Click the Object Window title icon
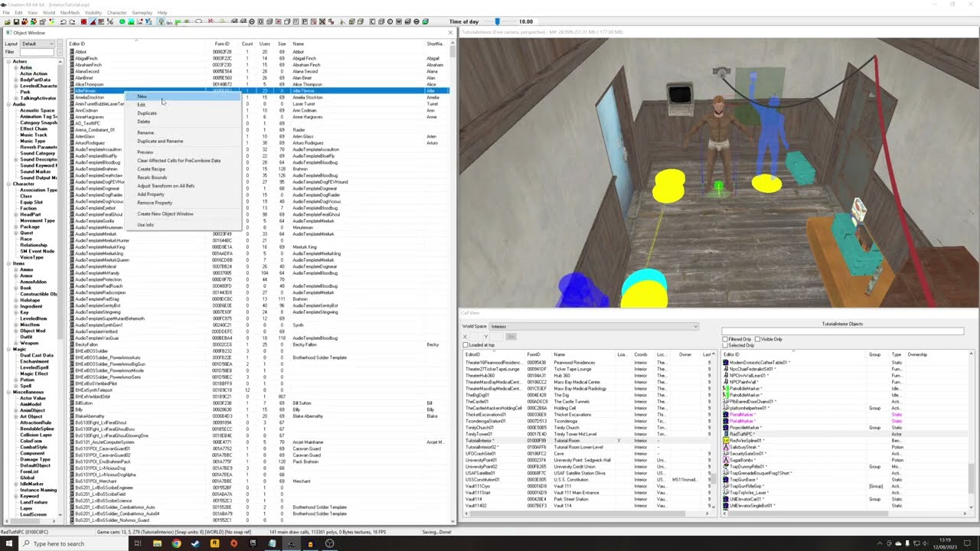 pyautogui.click(x=8, y=33)
